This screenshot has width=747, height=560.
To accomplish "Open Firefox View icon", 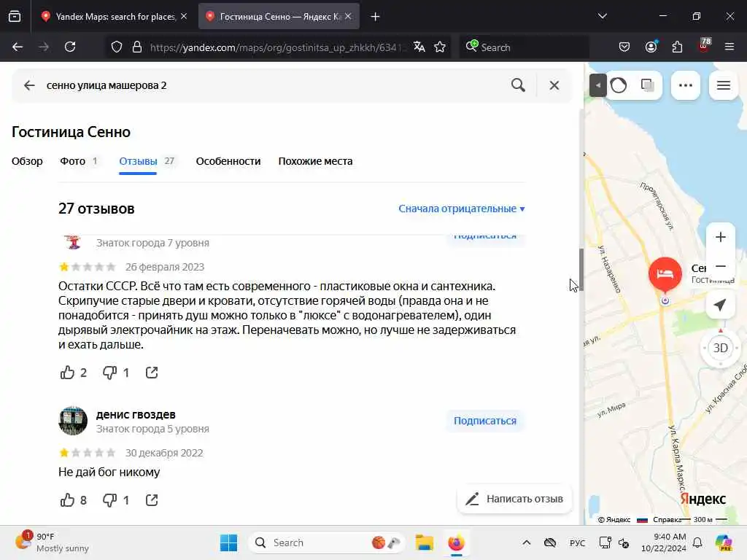I will point(15,16).
